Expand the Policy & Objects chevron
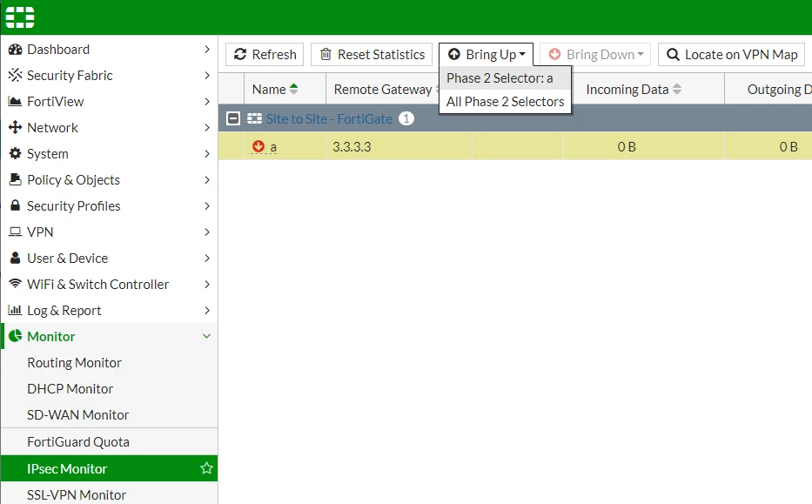 (x=207, y=179)
